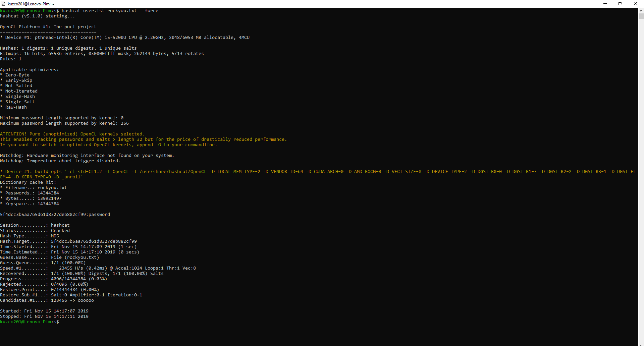Minimize the terminal window

[605, 4]
